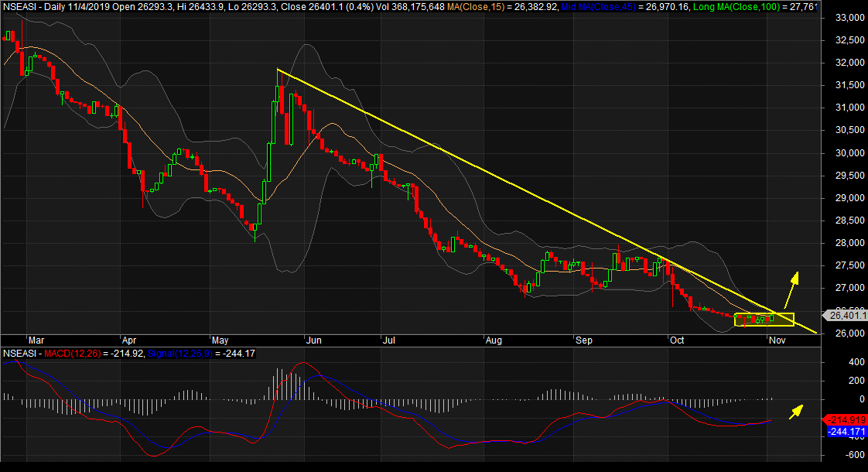Click the MA(Close,15) = 26,382.92 label
868x472 pixels.
coord(501,7)
